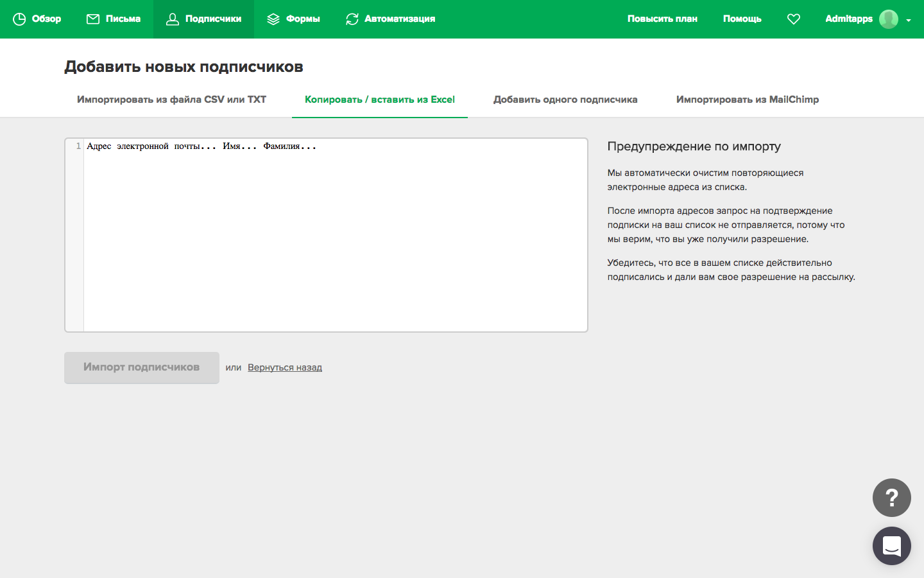The height and width of the screenshot is (578, 924).
Task: Follow the Вернуться назад link
Action: pos(285,367)
